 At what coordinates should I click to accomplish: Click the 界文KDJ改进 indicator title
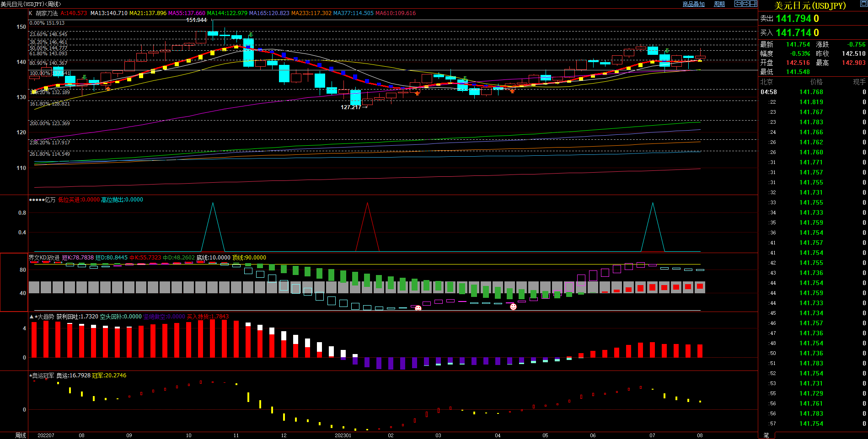click(44, 258)
